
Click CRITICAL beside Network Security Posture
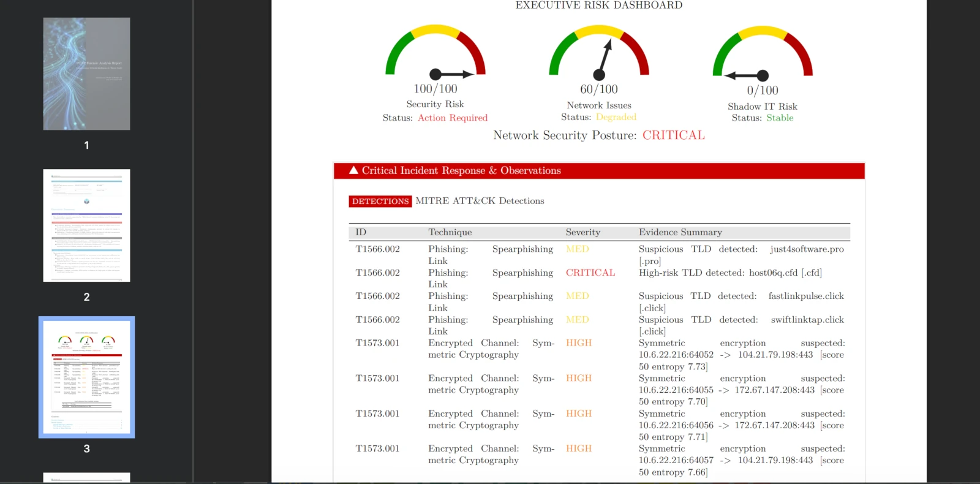pyautogui.click(x=674, y=135)
